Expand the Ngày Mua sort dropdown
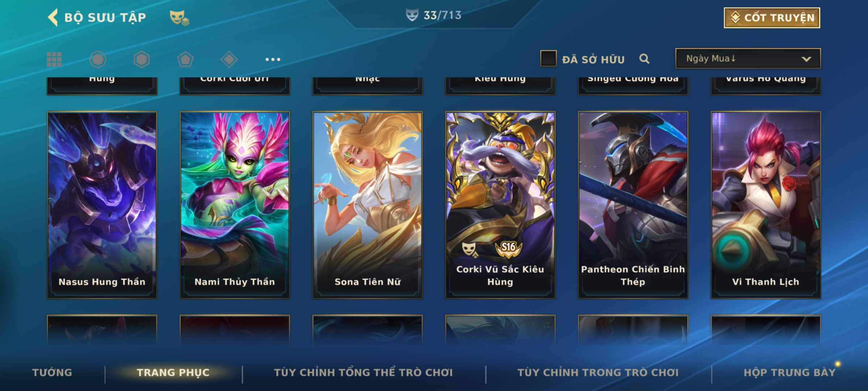The width and height of the screenshot is (868, 391). (748, 59)
